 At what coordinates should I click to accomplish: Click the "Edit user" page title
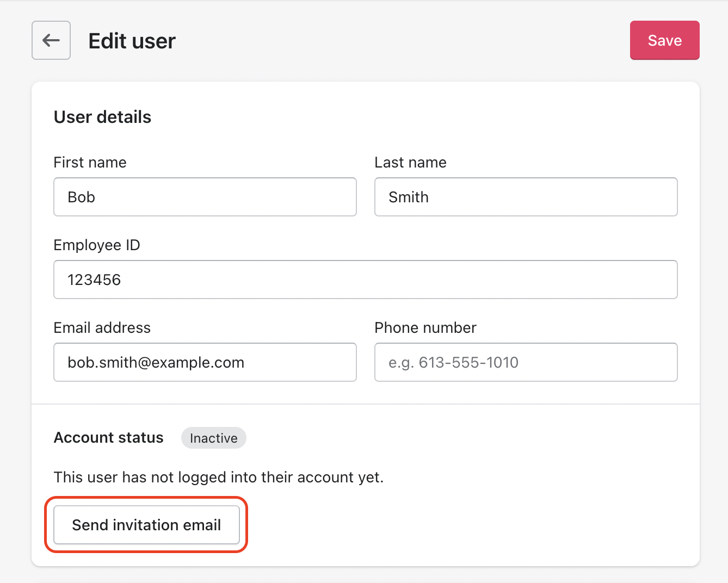pos(132,41)
